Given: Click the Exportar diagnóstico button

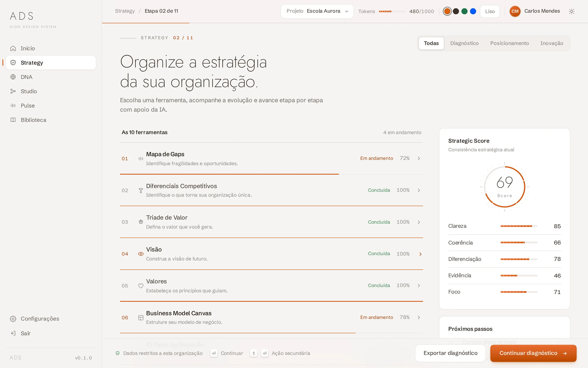Looking at the screenshot, I should click(450, 353).
